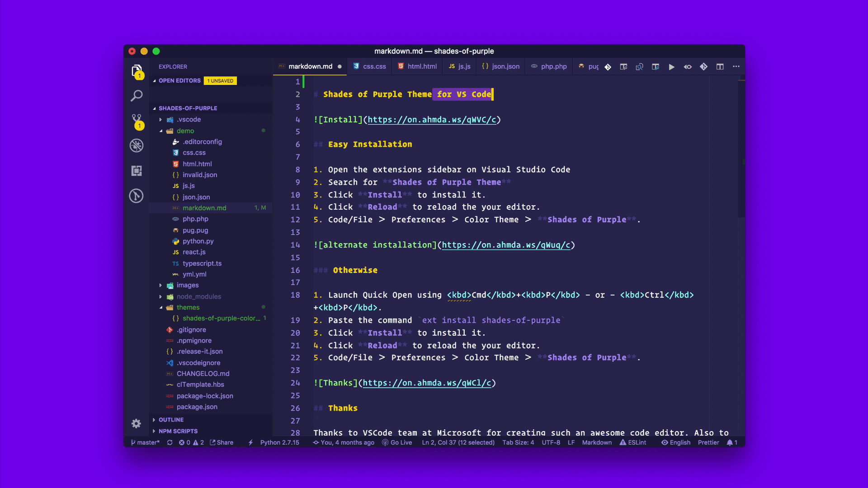868x488 pixels.
Task: Expand the images folder in explorer
Action: click(x=187, y=285)
